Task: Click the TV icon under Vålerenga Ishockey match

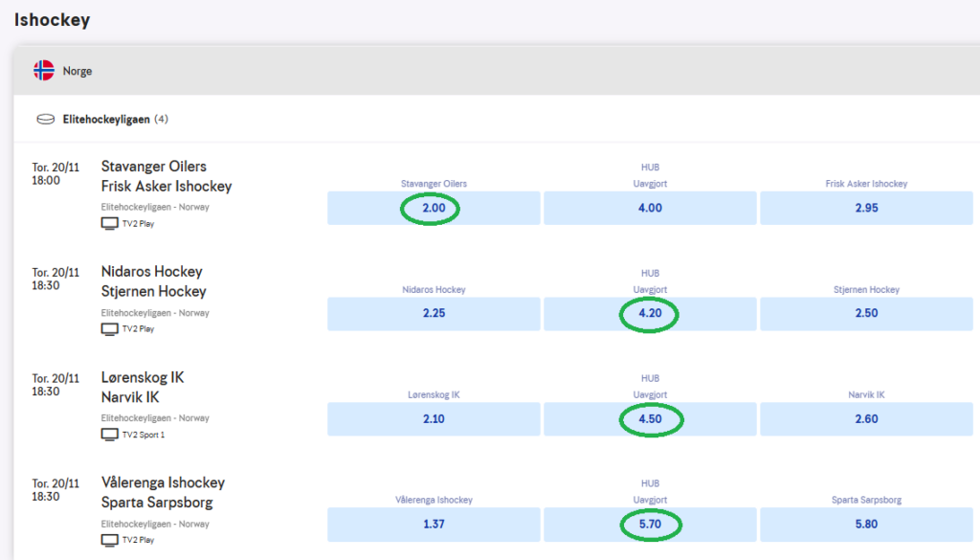Action: click(x=109, y=539)
